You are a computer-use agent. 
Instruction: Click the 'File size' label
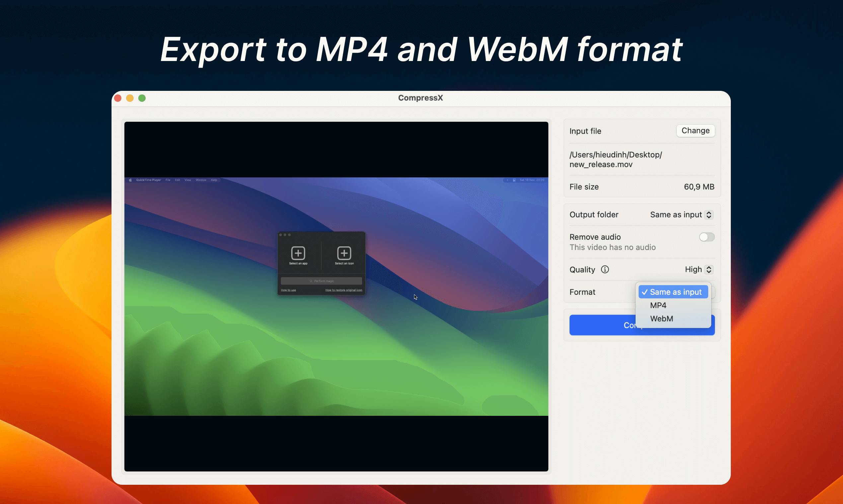(584, 187)
